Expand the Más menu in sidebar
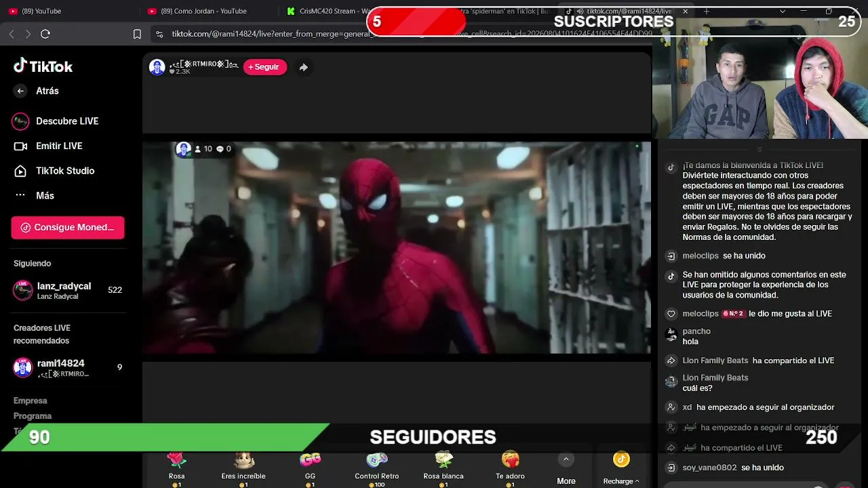The image size is (868, 488). click(x=34, y=195)
